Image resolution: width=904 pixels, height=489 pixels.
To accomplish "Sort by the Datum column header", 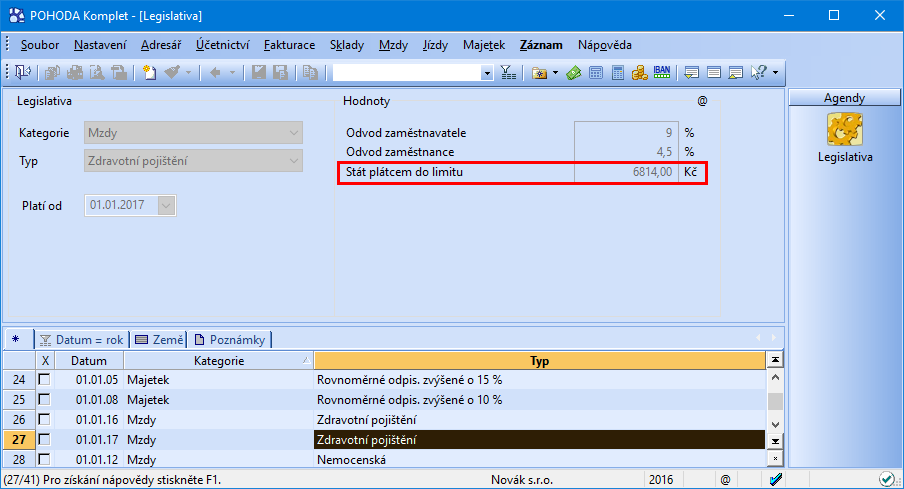I will [x=88, y=361].
